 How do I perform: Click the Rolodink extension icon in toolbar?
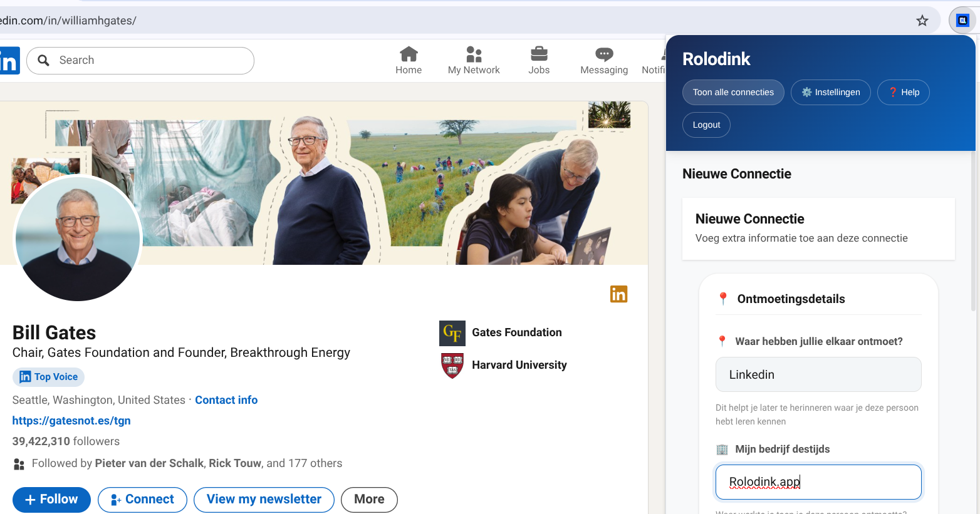(962, 21)
